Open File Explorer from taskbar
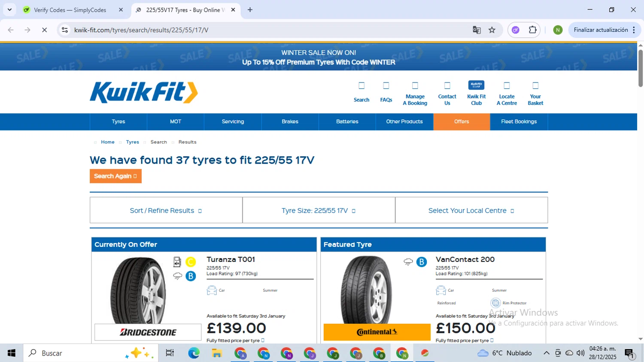Screen dimensions: 644x362 217,353
